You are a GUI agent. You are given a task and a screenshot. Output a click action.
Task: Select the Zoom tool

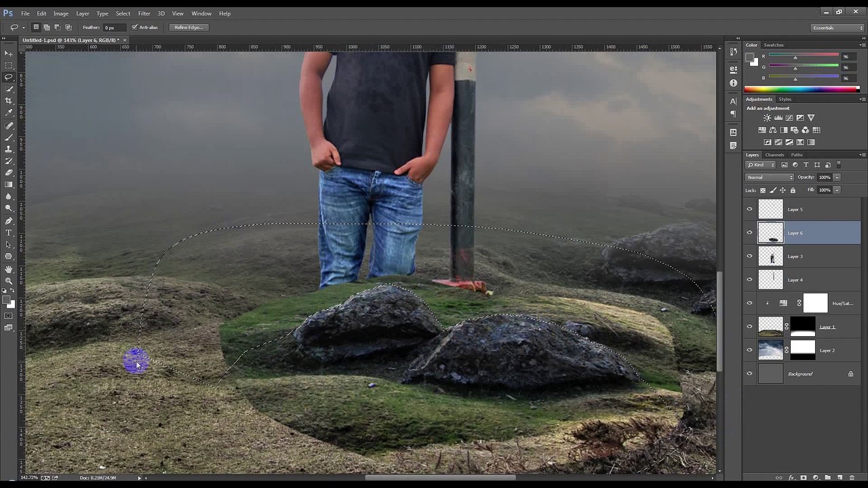9,281
